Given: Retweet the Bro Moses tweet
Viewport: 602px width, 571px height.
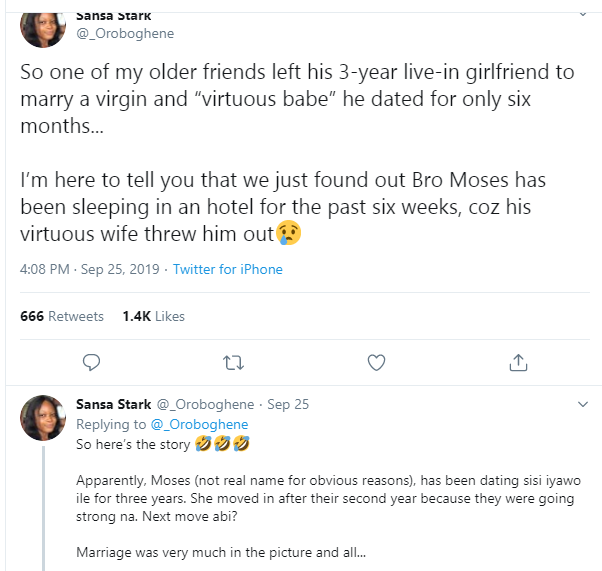Looking at the screenshot, I should click(233, 361).
